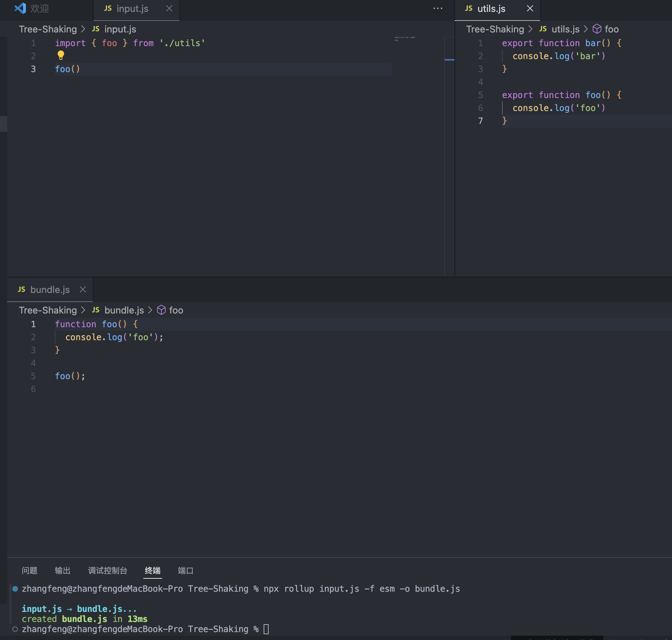Click foo() call on input.js line 3
The image size is (672, 640).
click(x=67, y=69)
